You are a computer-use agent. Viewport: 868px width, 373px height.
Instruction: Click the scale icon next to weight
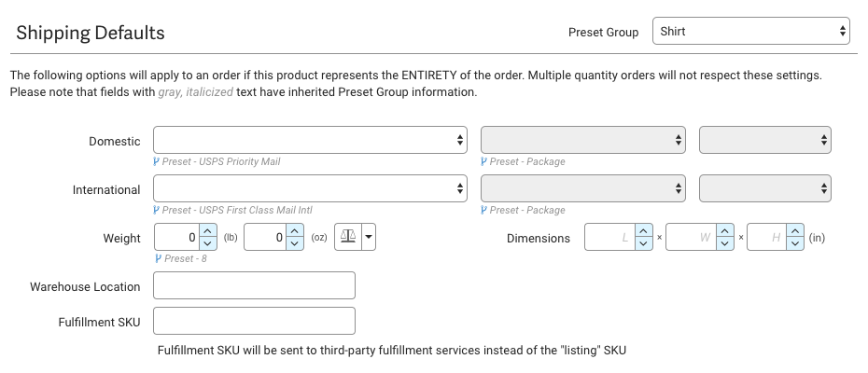click(347, 237)
